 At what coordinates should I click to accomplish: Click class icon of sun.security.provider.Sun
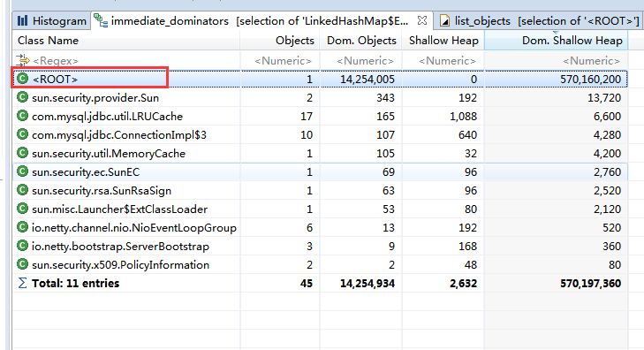[23, 97]
